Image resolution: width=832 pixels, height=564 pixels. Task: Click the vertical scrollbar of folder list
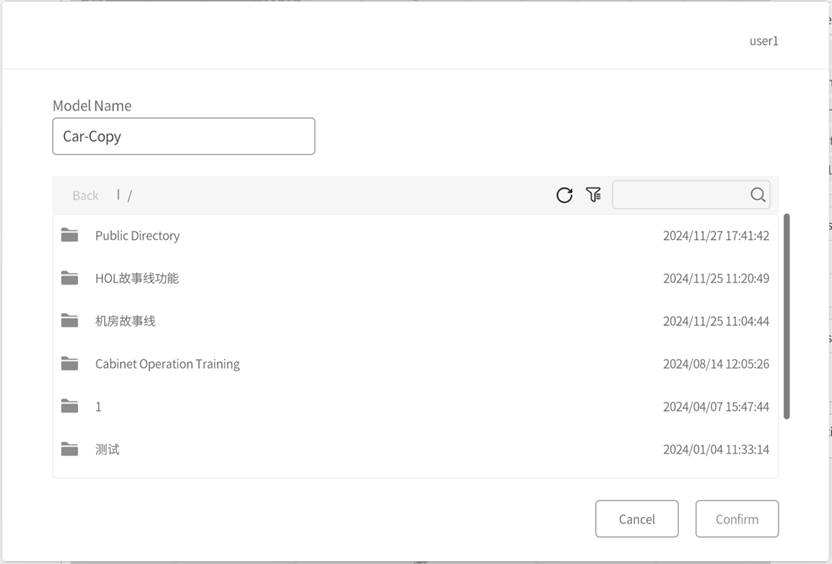pos(786,315)
